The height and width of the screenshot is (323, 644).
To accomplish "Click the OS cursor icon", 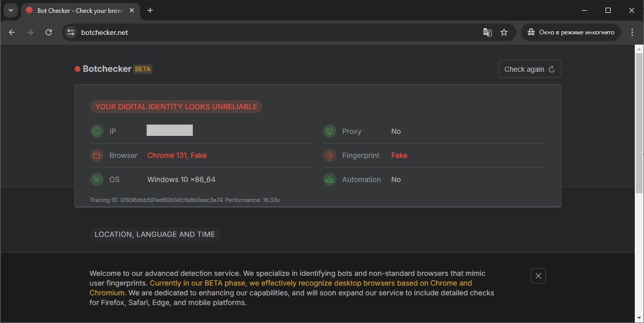I will (x=96, y=179).
